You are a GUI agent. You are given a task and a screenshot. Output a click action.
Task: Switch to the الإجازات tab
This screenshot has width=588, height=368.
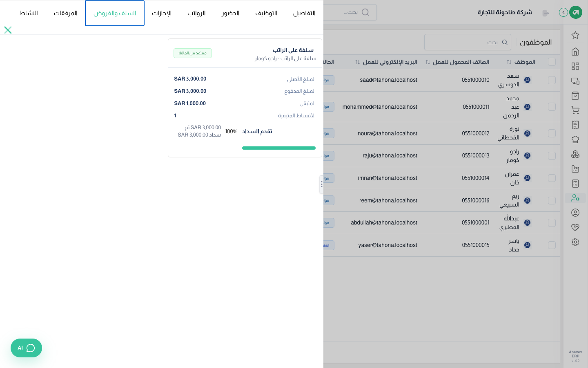162,13
